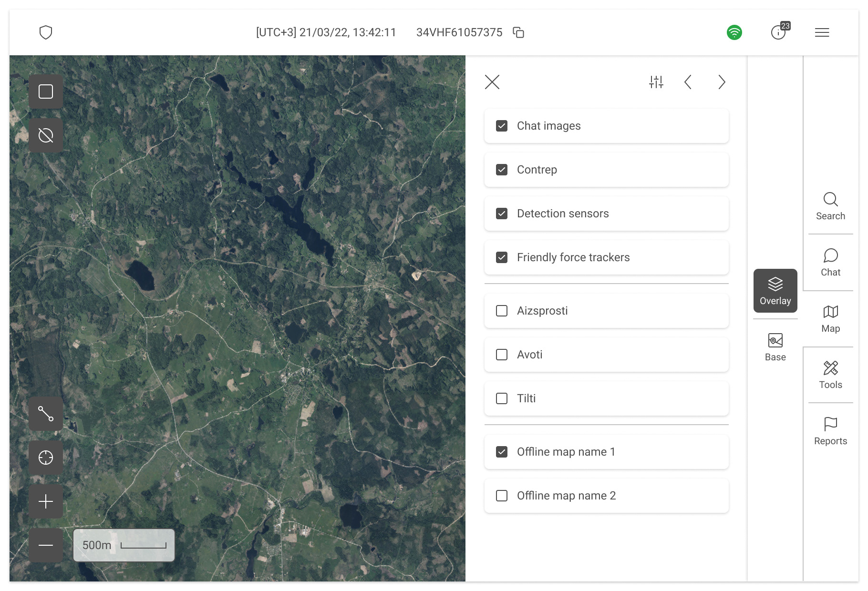Select the rectangle selection map tool
The height and width of the screenshot is (591, 868).
pos(46,92)
